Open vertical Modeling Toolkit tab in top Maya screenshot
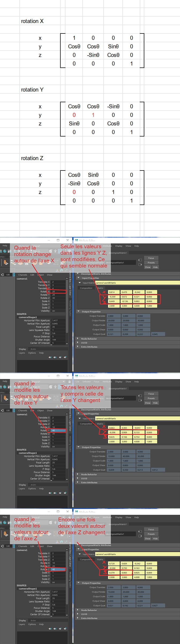This screenshot has width=180, height=644. pyautogui.click(x=70, y=308)
